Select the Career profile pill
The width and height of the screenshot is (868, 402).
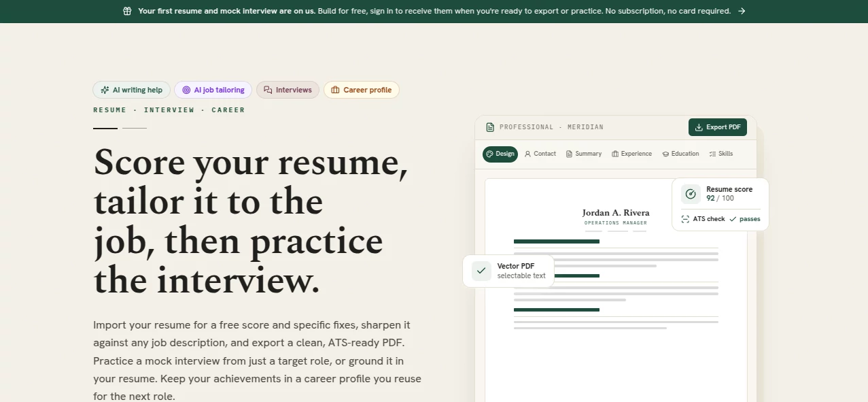coord(362,90)
